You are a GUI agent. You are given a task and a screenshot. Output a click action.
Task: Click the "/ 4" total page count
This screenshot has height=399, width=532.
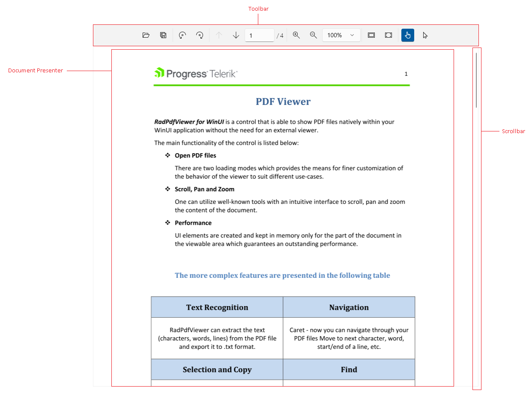(x=280, y=36)
